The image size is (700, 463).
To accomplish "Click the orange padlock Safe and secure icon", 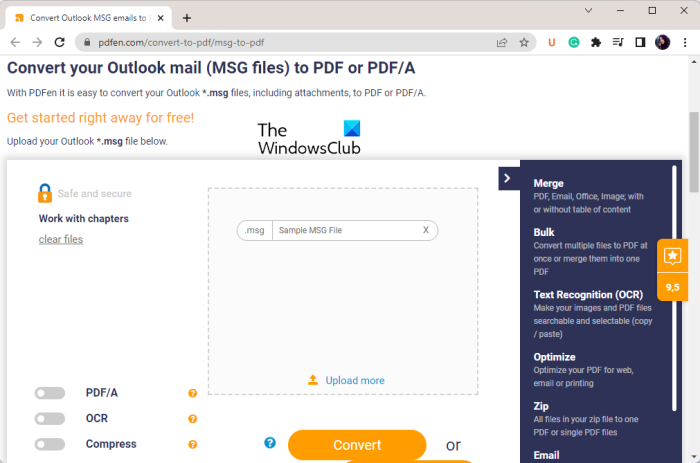I will click(x=45, y=193).
